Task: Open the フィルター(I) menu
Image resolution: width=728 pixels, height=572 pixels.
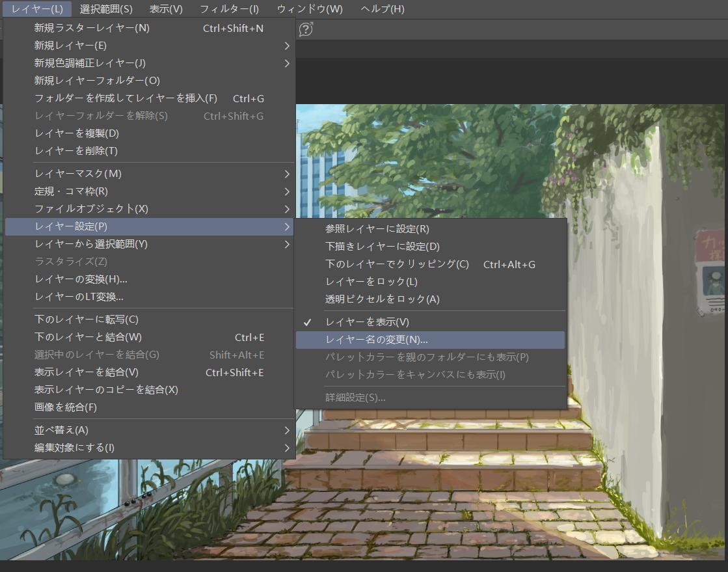Action: [229, 9]
